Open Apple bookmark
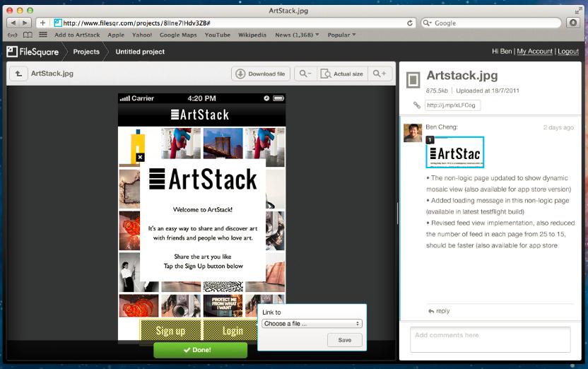Viewport: 588px width, 369px height. pos(116,35)
